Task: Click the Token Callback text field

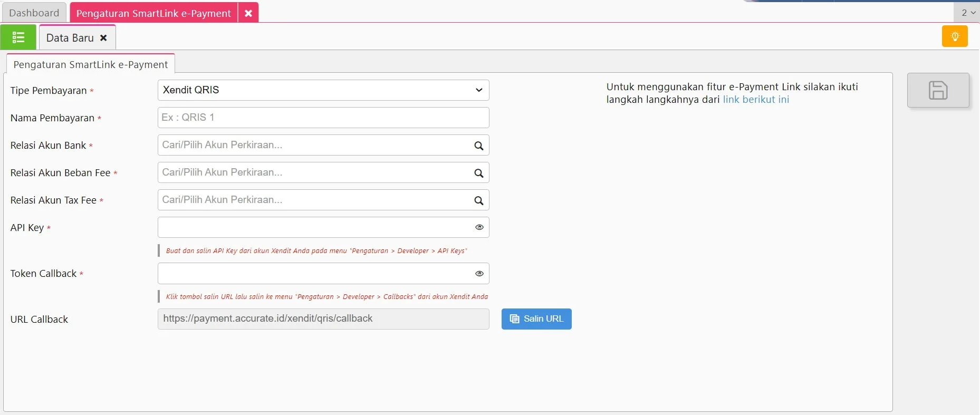Action: [x=314, y=274]
